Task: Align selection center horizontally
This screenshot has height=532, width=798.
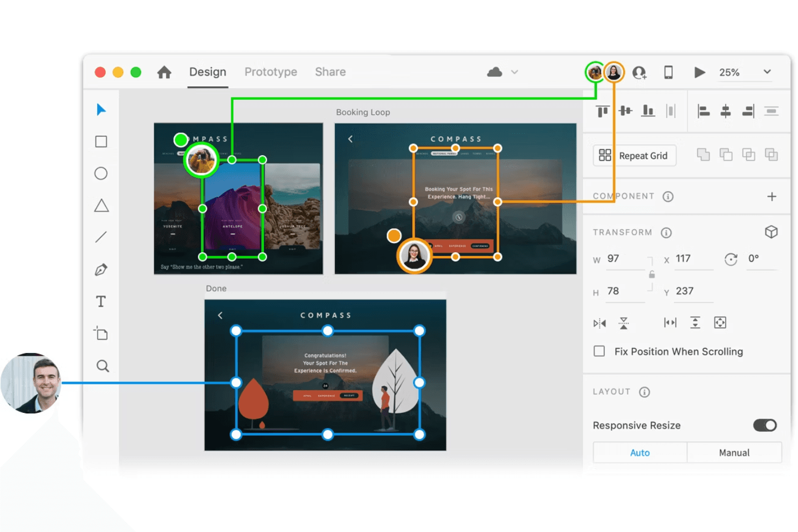Action: point(726,112)
